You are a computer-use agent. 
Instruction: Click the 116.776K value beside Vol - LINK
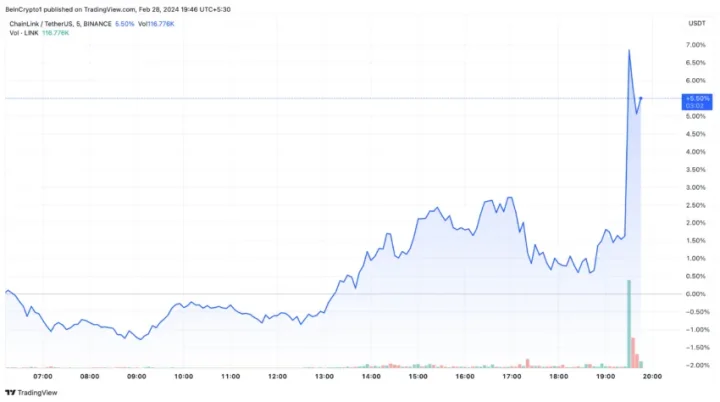point(55,33)
